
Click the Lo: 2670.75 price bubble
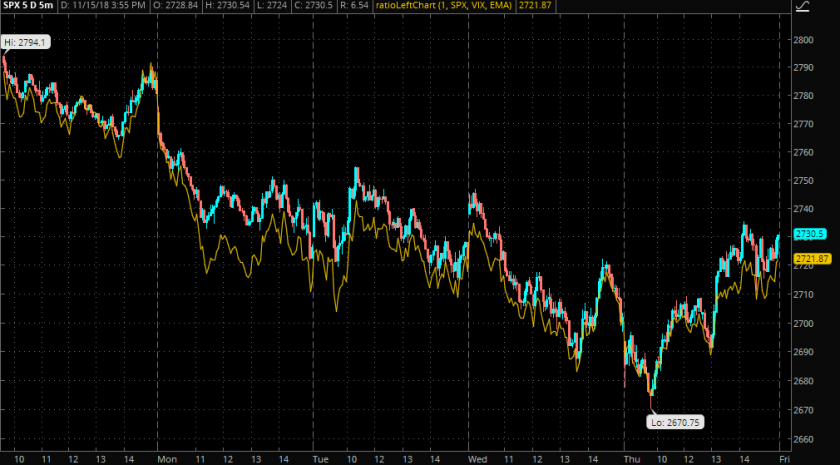pos(674,422)
